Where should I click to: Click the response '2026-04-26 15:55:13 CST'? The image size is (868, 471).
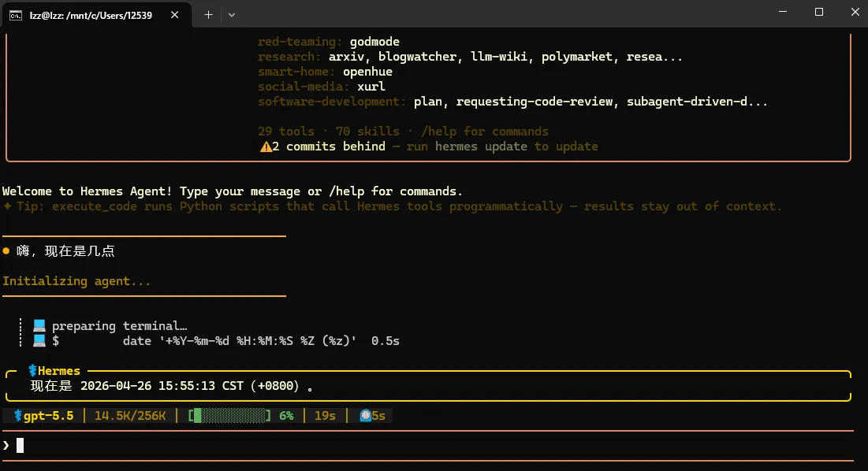point(162,386)
